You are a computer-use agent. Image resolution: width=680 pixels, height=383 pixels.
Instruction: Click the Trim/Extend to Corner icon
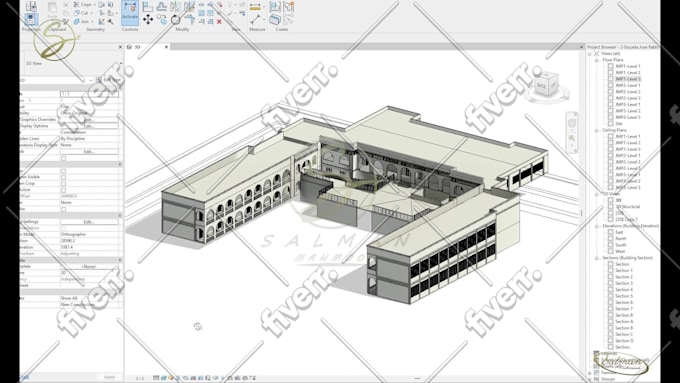[x=190, y=20]
